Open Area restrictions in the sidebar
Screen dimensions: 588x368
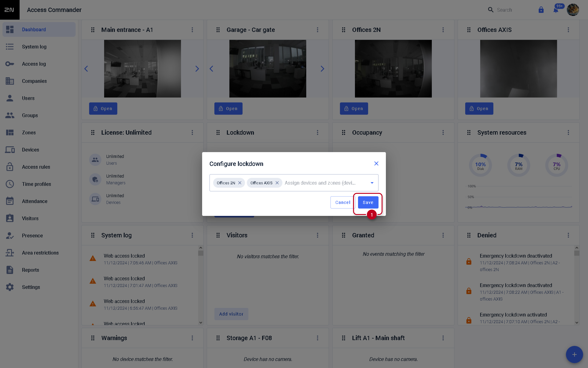[39, 253]
